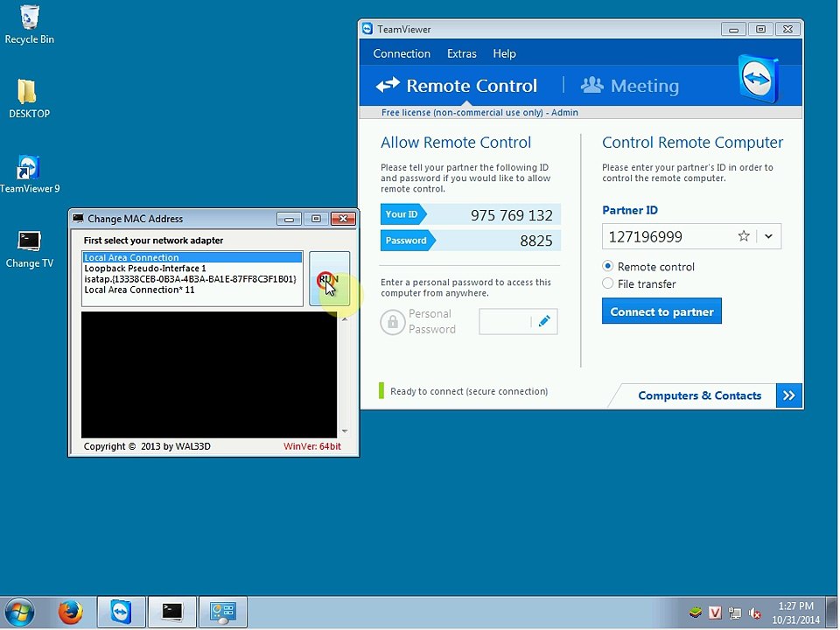The width and height of the screenshot is (840, 630).
Task: Open the control panel taskbar item
Action: 223,612
